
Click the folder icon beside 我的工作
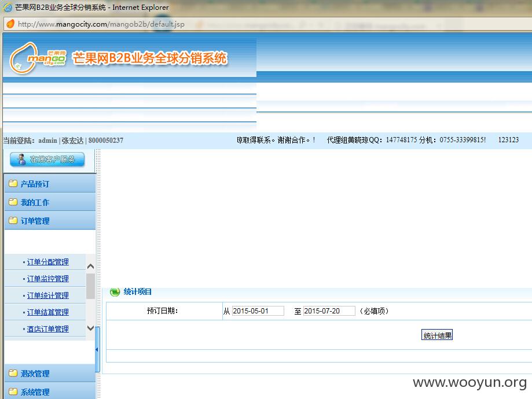pos(13,202)
